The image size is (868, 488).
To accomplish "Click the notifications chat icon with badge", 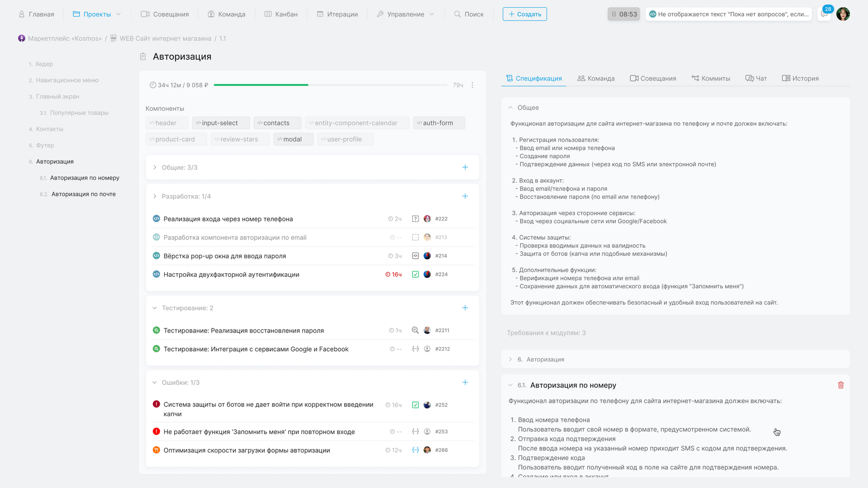I will [x=825, y=14].
